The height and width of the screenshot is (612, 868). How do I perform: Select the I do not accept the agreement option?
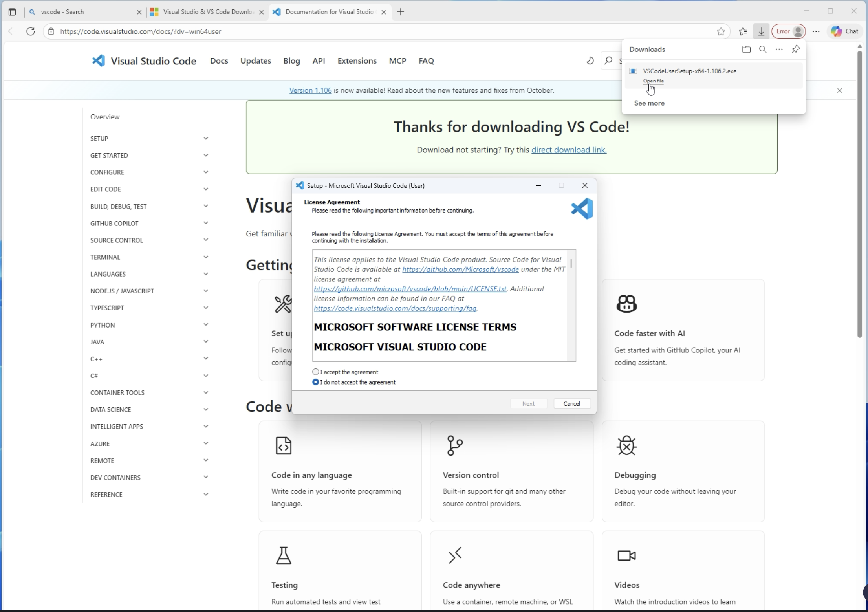point(316,382)
